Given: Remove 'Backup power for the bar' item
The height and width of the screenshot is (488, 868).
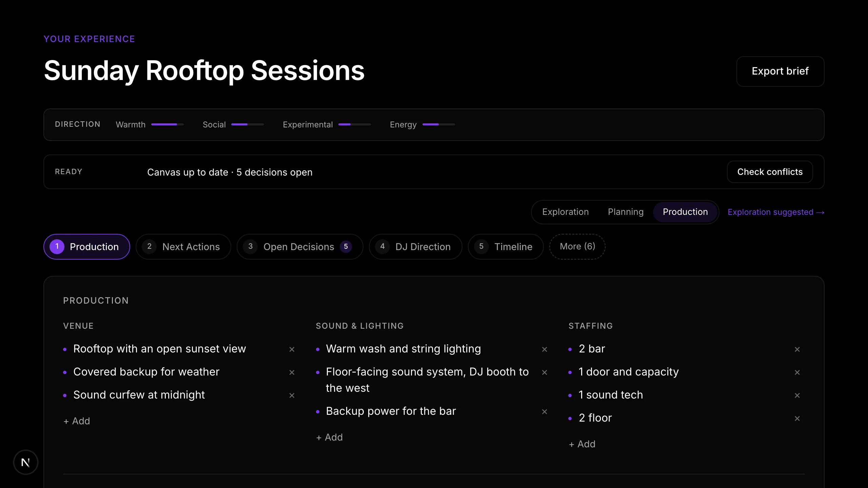Looking at the screenshot, I should 545,411.
